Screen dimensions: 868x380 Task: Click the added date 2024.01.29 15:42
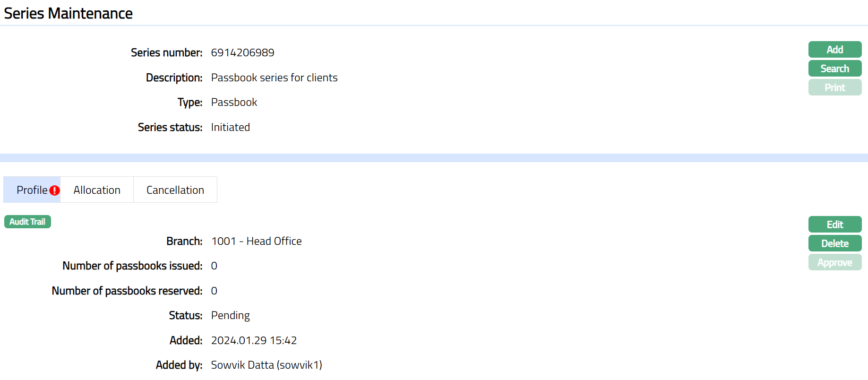click(x=254, y=340)
